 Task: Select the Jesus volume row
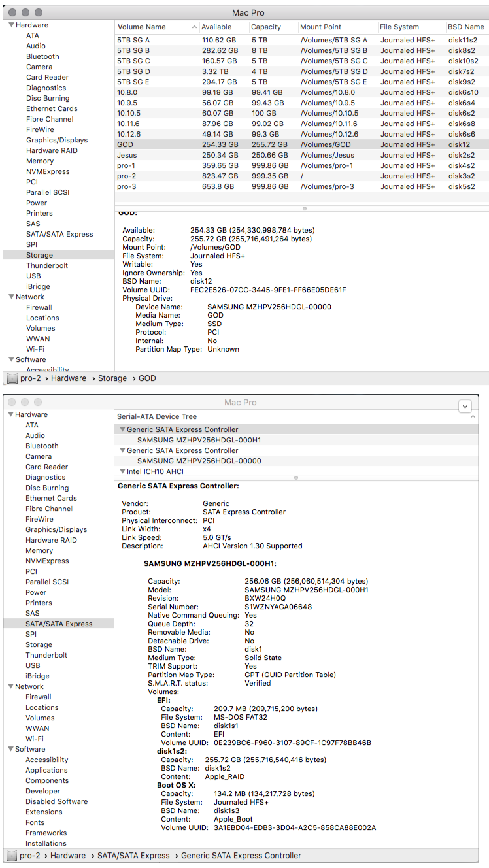pos(301,155)
